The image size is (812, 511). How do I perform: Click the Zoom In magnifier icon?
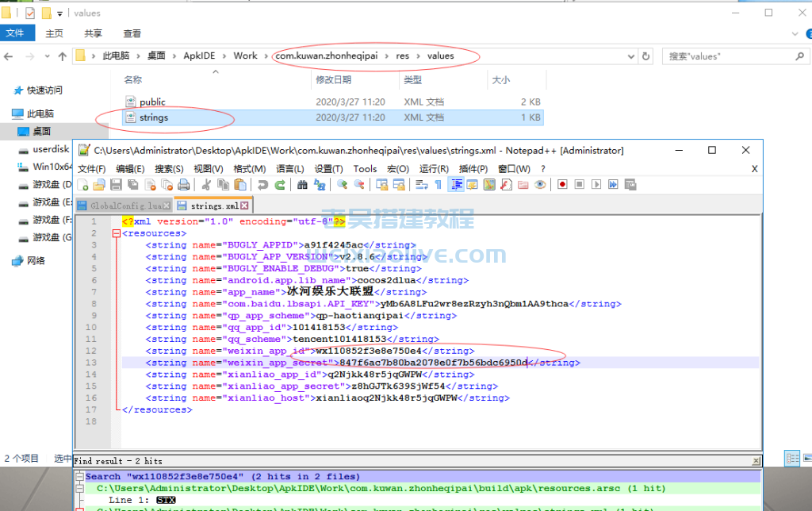342,185
